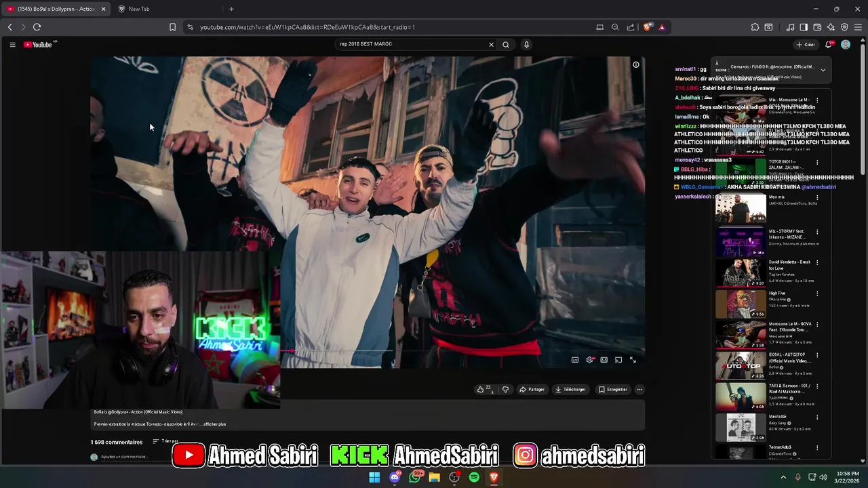Focus the Ajoutez un commentaire field
Image resolution: width=868 pixels, height=488 pixels.
tap(123, 457)
